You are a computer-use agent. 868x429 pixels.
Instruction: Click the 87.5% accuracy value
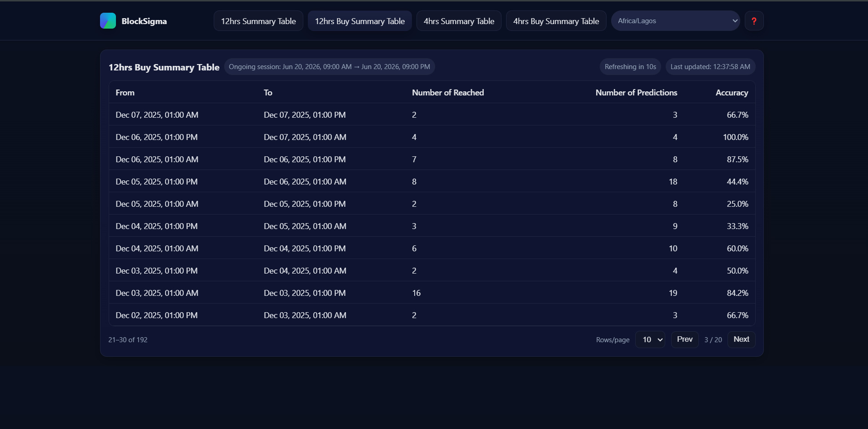(737, 160)
